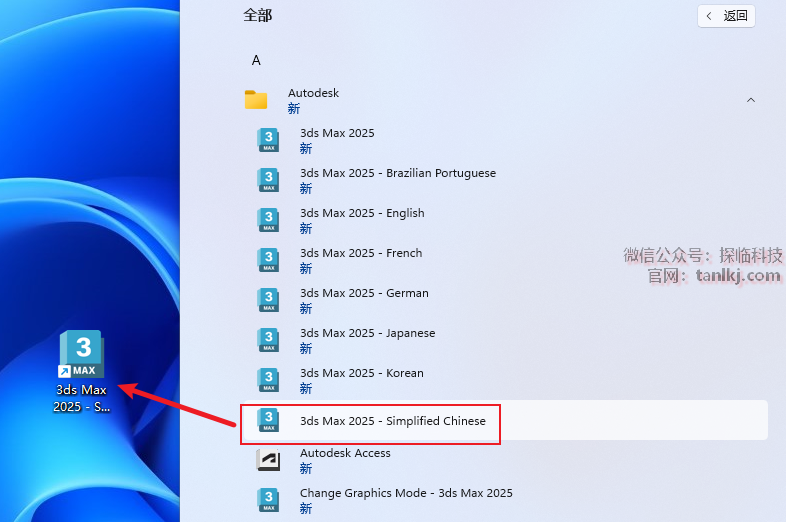Click the 3ds Max Simplified Chinese icon
This screenshot has height=522, width=786.
[268, 420]
